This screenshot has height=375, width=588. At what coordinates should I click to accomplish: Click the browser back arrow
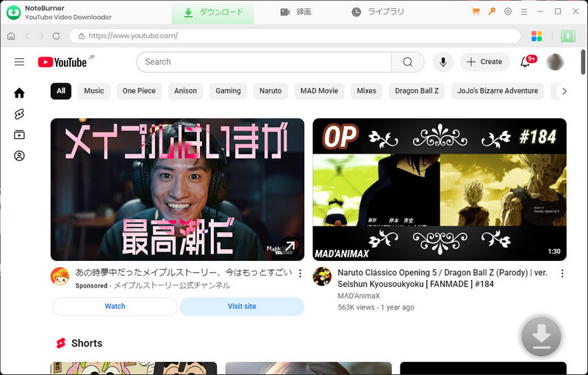27,36
